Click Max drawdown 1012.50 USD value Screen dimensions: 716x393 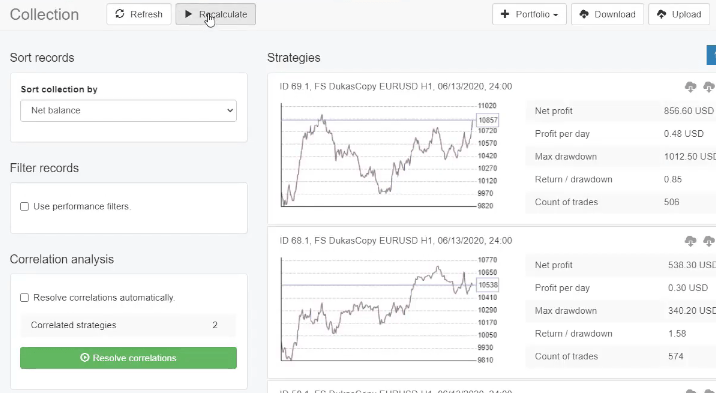690,157
